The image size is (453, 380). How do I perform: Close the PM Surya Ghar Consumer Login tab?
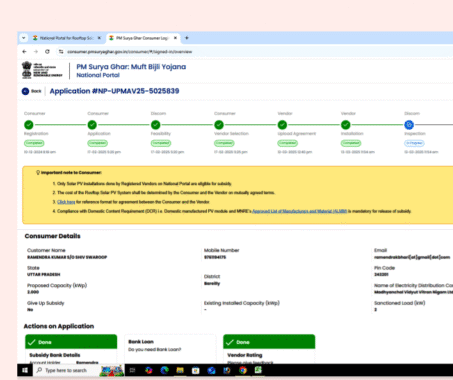(175, 38)
